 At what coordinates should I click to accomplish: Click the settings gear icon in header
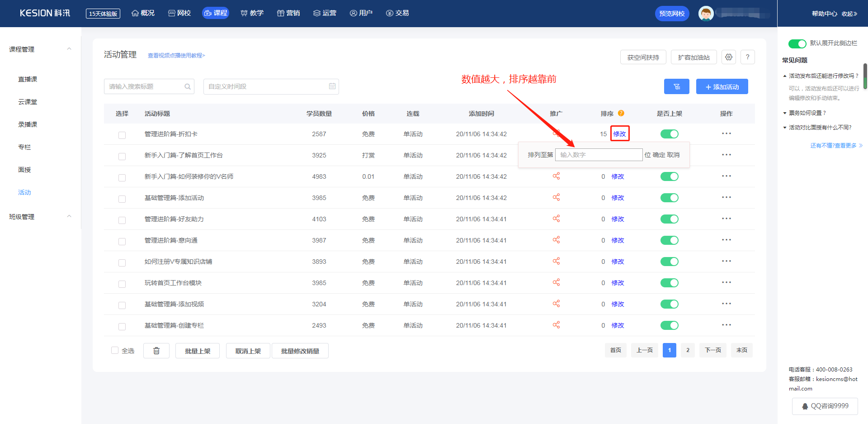click(x=728, y=57)
